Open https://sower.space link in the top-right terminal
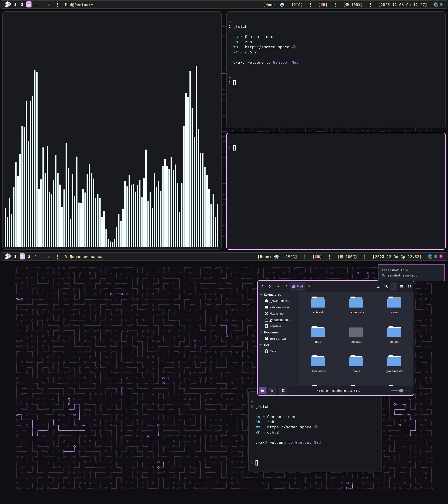 point(267,47)
